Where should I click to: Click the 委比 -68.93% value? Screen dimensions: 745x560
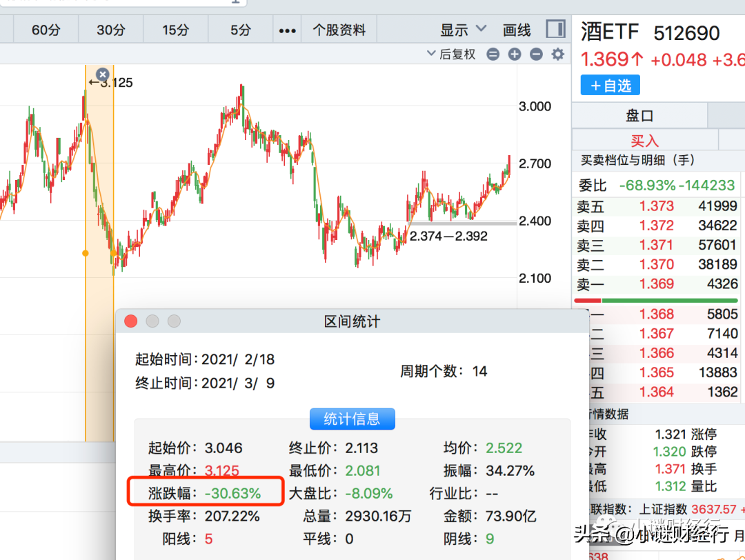(x=647, y=186)
